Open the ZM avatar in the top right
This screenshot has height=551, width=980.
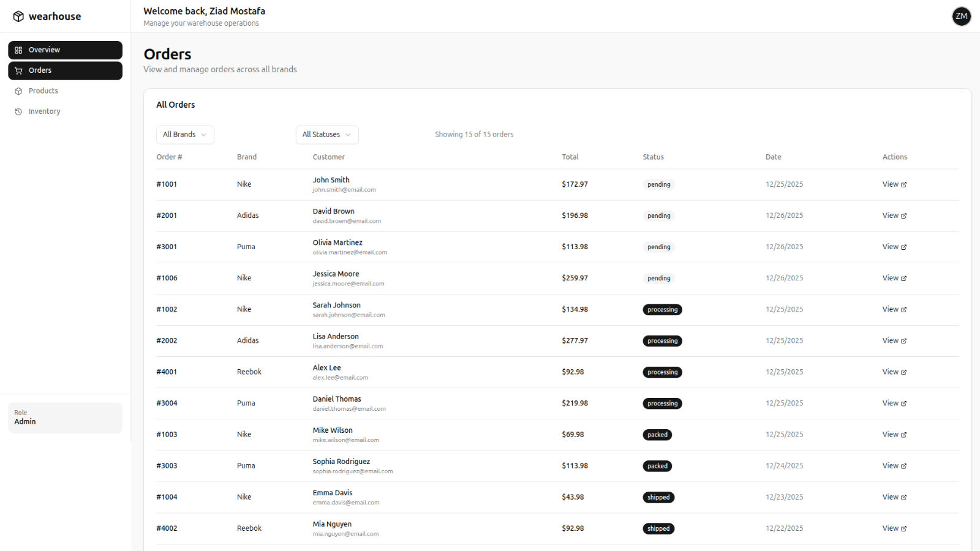point(961,17)
